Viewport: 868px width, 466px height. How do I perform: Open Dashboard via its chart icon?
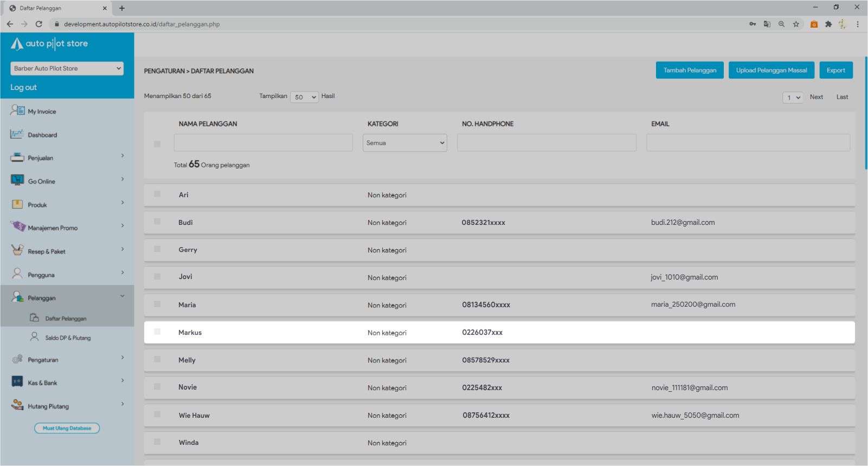tap(17, 134)
